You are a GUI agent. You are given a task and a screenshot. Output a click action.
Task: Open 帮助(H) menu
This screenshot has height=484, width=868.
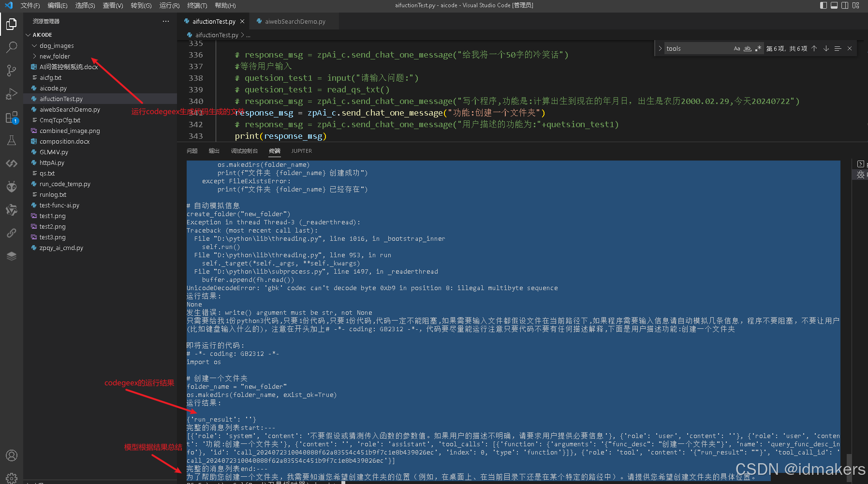[x=225, y=5]
